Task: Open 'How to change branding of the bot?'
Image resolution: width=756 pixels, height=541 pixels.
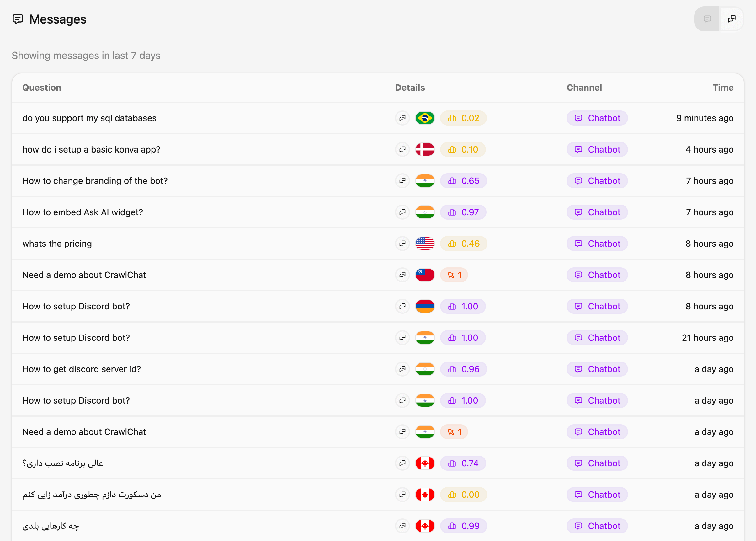Action: tap(95, 181)
